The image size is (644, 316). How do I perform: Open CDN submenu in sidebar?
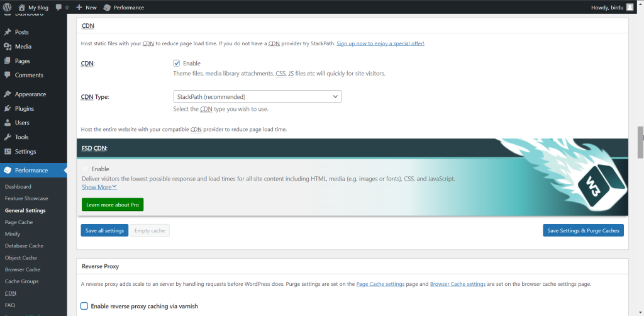[11, 293]
